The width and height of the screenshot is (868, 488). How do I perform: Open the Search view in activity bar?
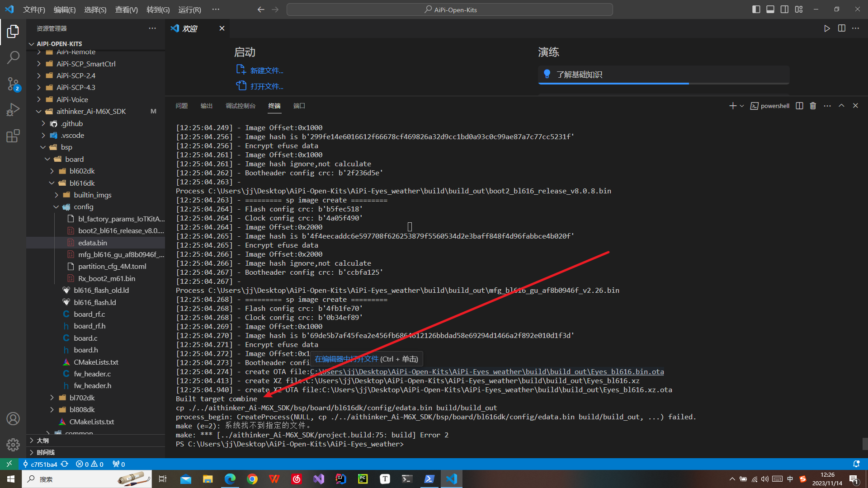tap(13, 57)
